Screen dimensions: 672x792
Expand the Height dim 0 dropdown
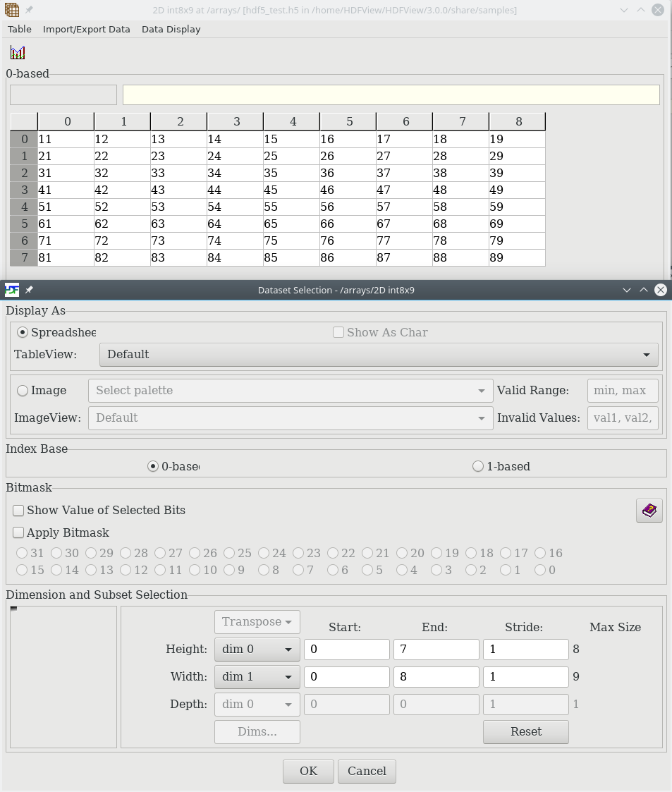[x=257, y=649]
